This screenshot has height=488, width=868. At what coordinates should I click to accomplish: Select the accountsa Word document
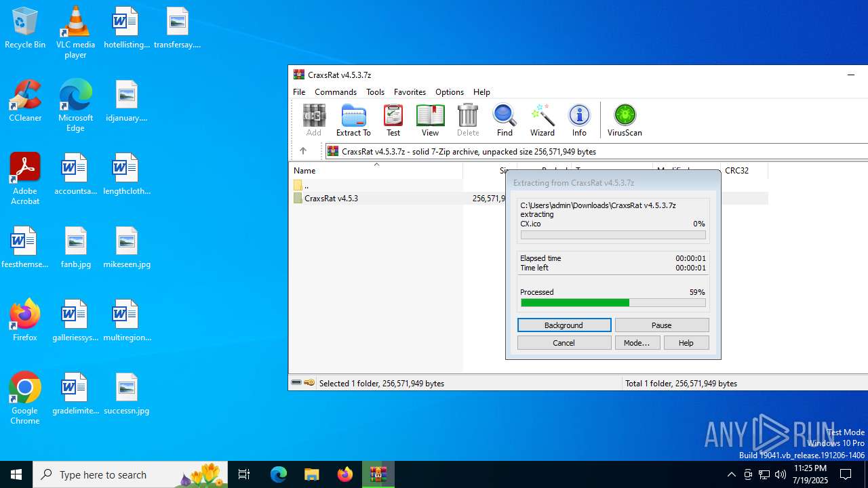pos(75,174)
